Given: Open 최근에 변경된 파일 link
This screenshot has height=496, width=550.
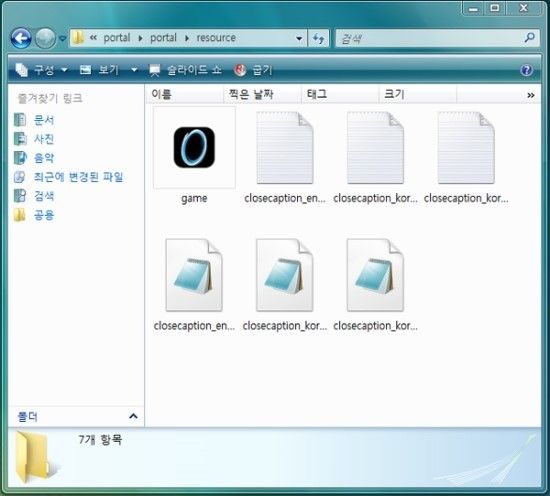Looking at the screenshot, I should click(x=79, y=177).
